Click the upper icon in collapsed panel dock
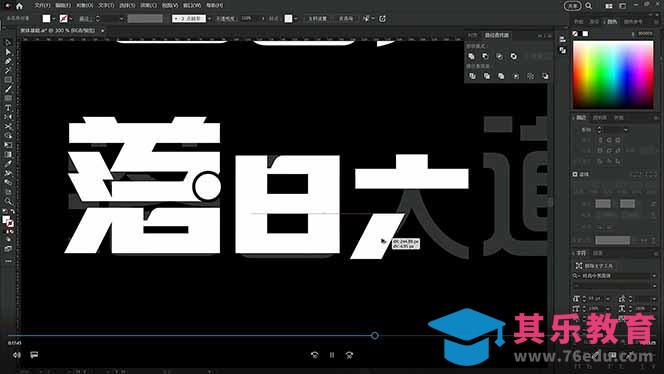 click(562, 39)
